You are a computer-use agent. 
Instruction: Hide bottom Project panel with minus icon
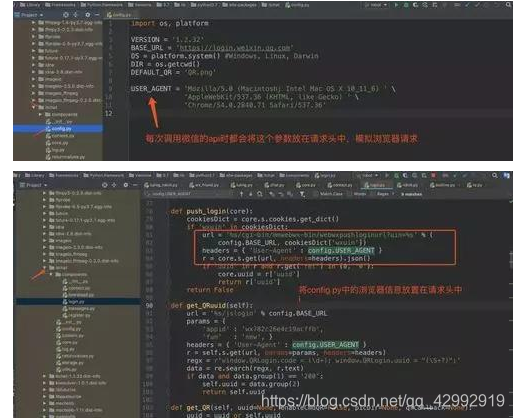point(135,185)
